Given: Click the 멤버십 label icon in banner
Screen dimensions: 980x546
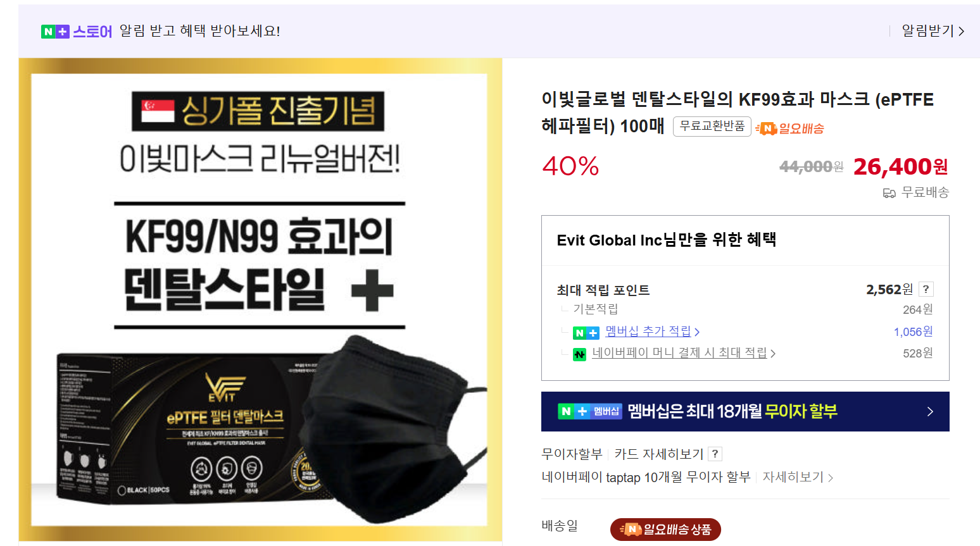Looking at the screenshot, I should click(x=606, y=411).
